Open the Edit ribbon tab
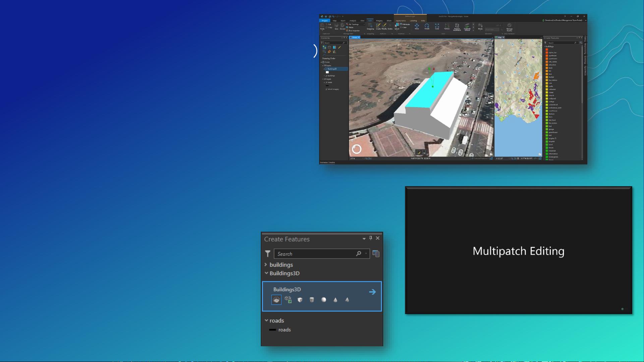 pos(370,20)
